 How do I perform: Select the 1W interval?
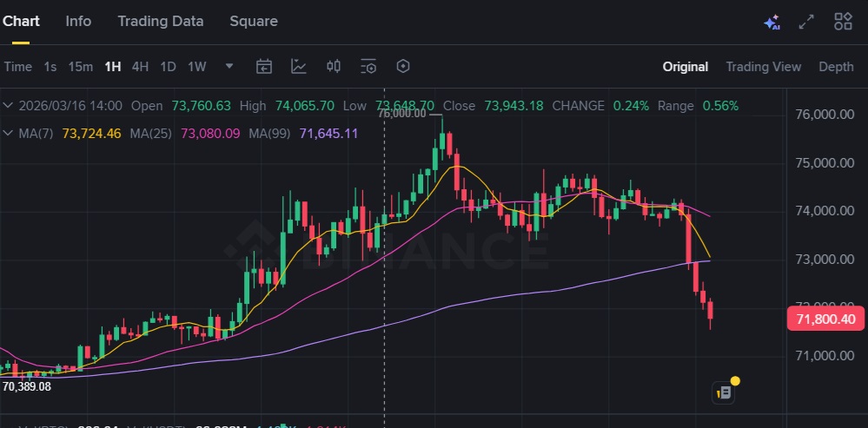pos(197,67)
